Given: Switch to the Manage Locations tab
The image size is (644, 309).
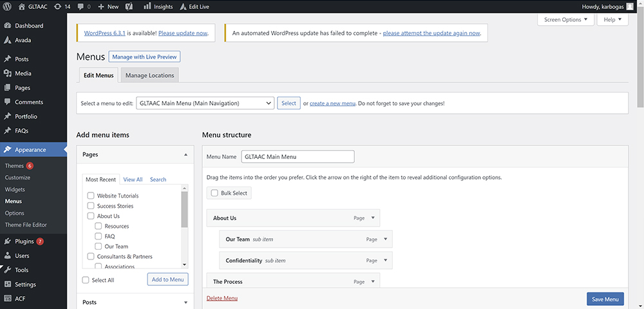Looking at the screenshot, I should (149, 75).
